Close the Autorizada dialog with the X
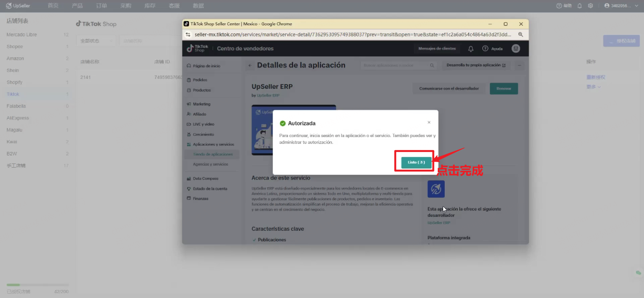The height and width of the screenshot is (298, 644). pos(429,123)
